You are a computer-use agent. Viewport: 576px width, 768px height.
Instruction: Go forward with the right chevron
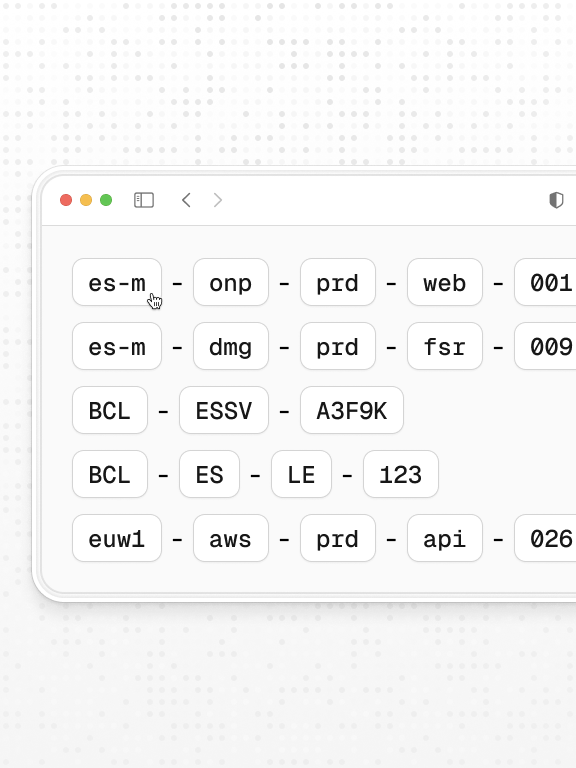coord(218,200)
